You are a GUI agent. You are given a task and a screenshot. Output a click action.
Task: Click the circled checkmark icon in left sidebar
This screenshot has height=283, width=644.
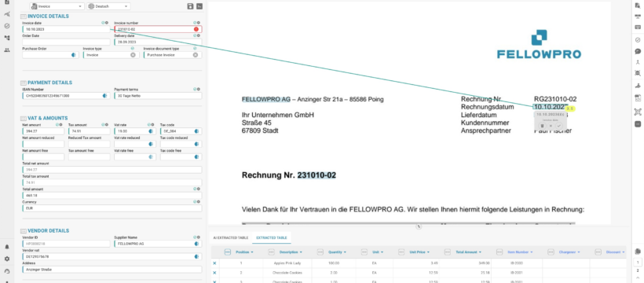(x=7, y=26)
